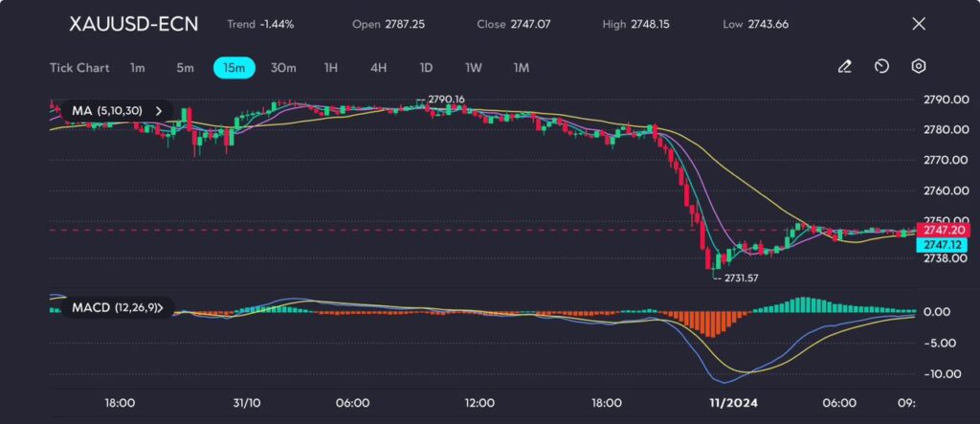Open the pencil drawing tool
Screen dimensions: 980x424
tap(844, 67)
